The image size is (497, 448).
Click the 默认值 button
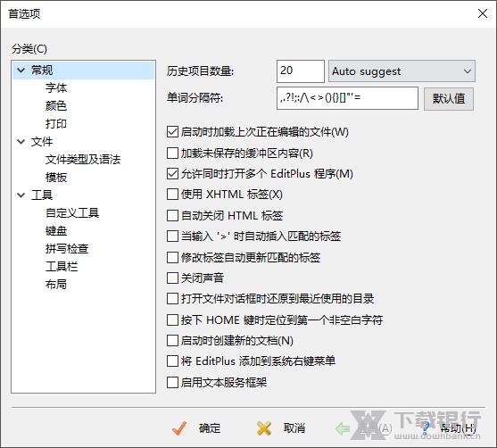point(449,98)
